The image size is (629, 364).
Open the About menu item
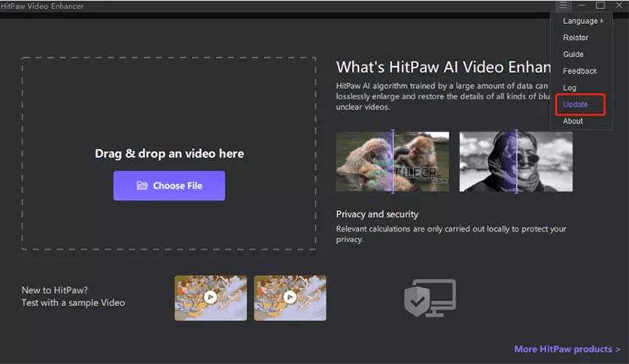[x=573, y=121]
